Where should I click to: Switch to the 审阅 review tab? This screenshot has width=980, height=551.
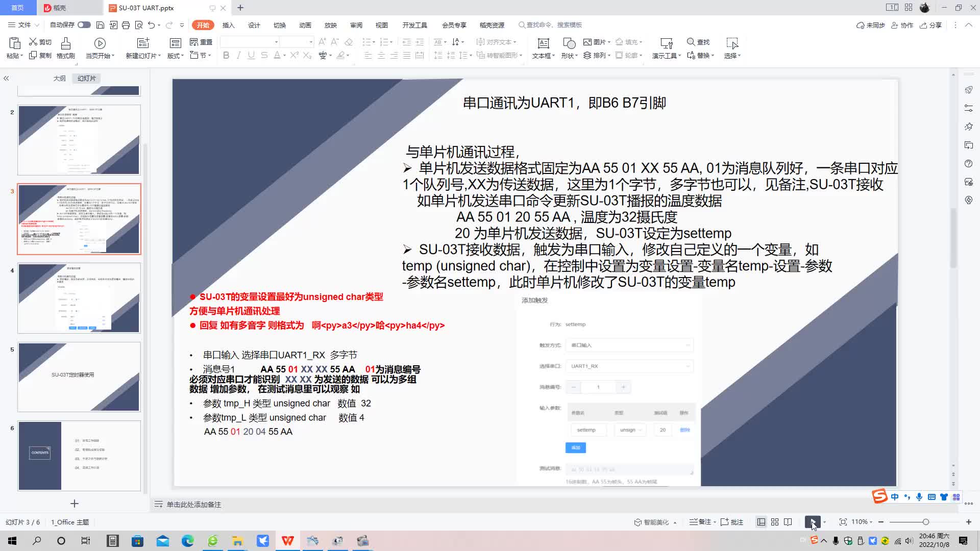(x=356, y=25)
